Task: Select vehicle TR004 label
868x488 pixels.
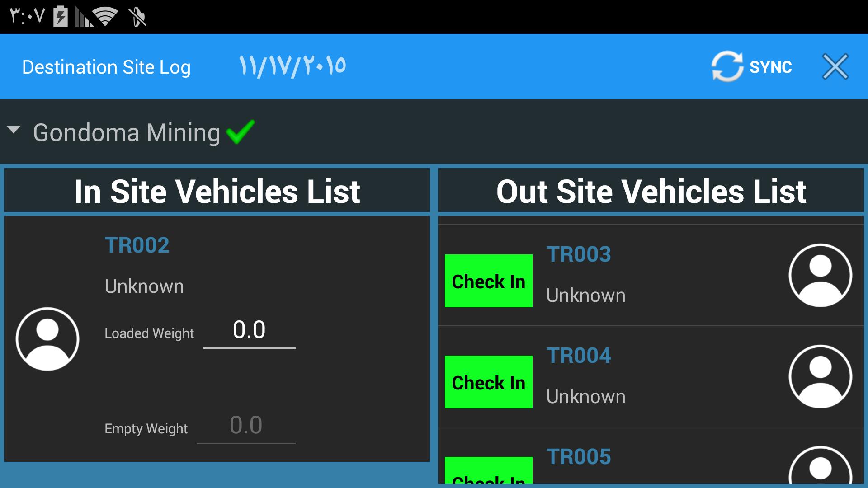Action: 579,356
